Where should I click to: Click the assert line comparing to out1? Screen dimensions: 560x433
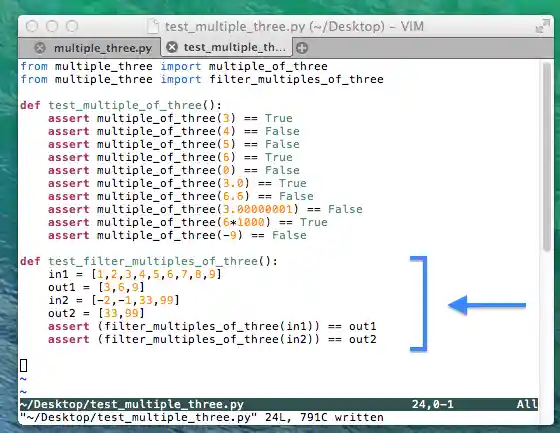(212, 326)
